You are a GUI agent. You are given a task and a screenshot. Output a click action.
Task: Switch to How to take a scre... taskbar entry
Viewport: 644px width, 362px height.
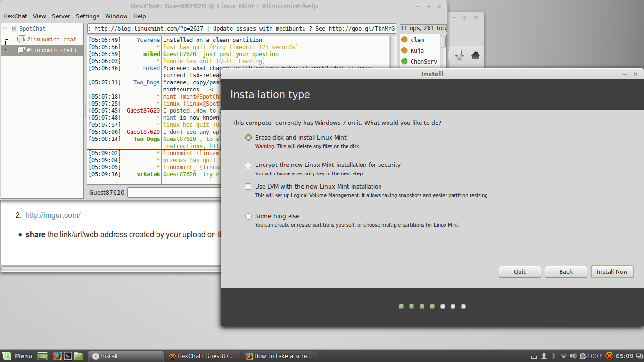[280, 356]
